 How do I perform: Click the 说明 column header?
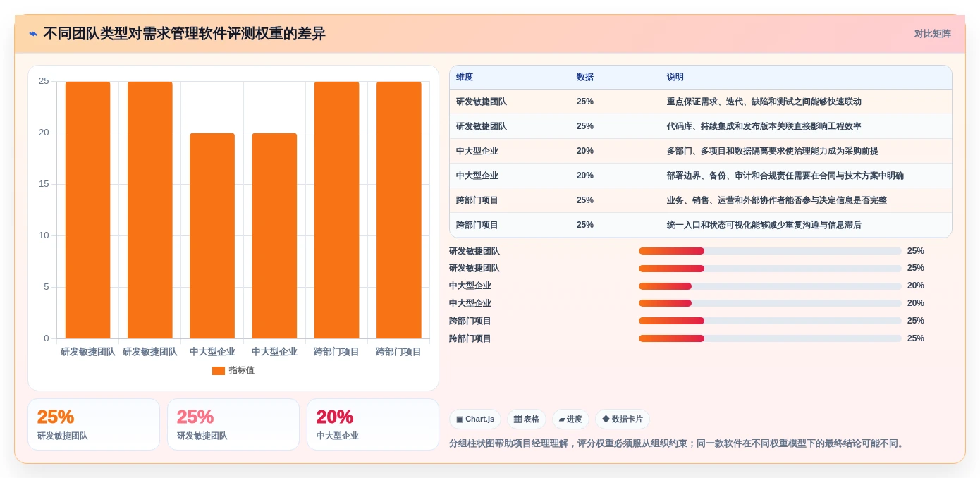click(675, 78)
